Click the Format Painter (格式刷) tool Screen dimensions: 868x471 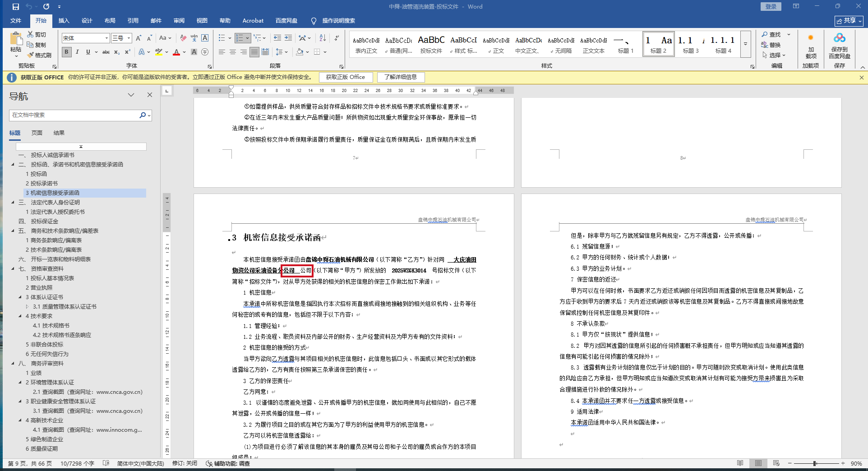(x=39, y=55)
